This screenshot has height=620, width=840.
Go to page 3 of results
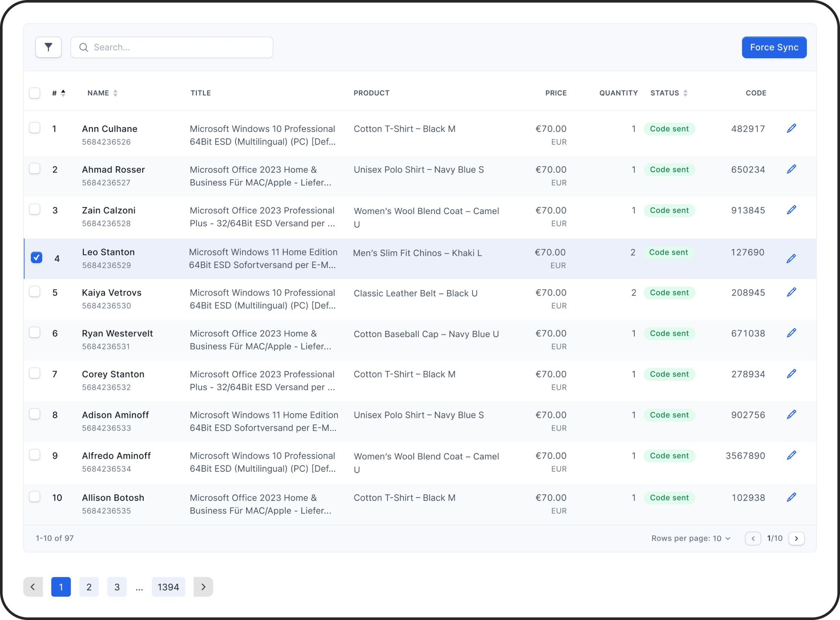[117, 587]
